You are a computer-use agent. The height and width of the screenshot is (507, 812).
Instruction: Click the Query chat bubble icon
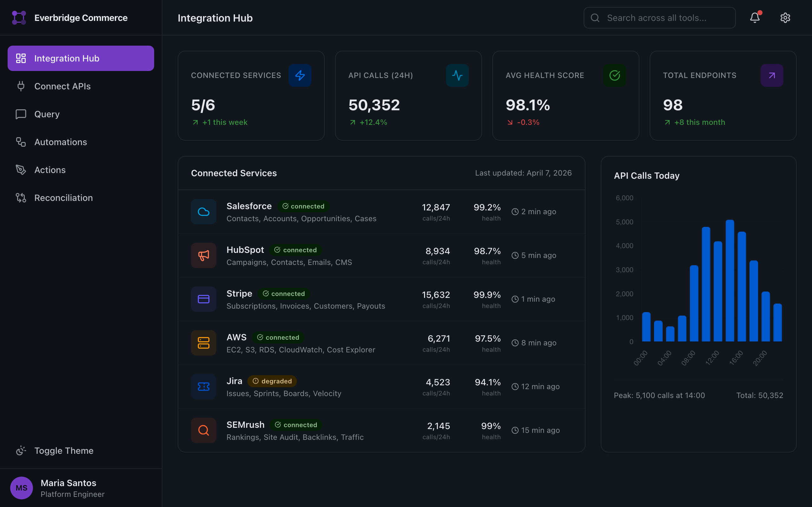[21, 114]
